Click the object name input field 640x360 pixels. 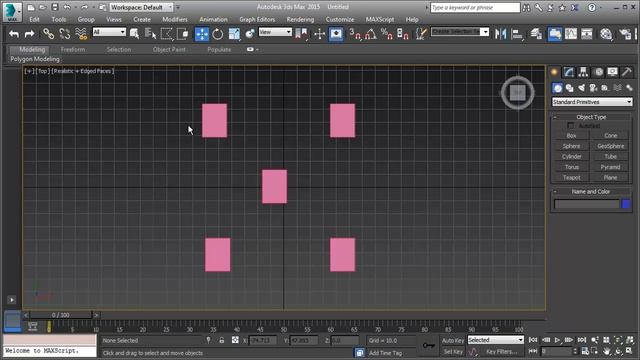pyautogui.click(x=587, y=204)
